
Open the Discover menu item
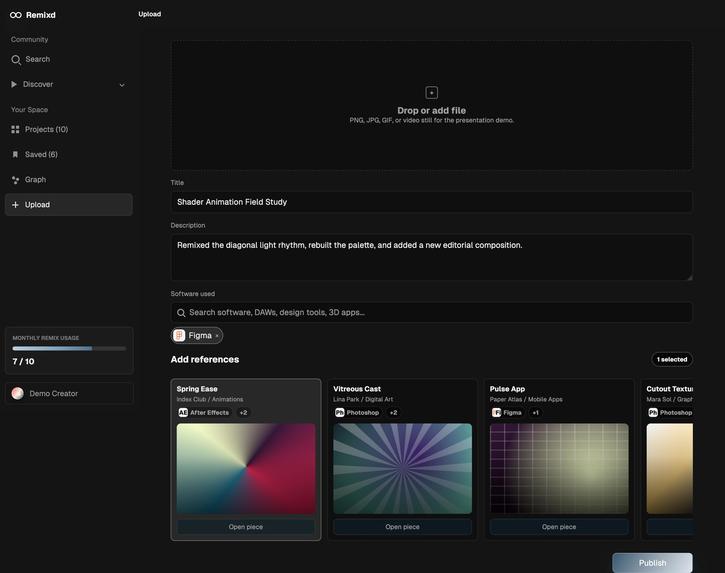click(x=69, y=85)
